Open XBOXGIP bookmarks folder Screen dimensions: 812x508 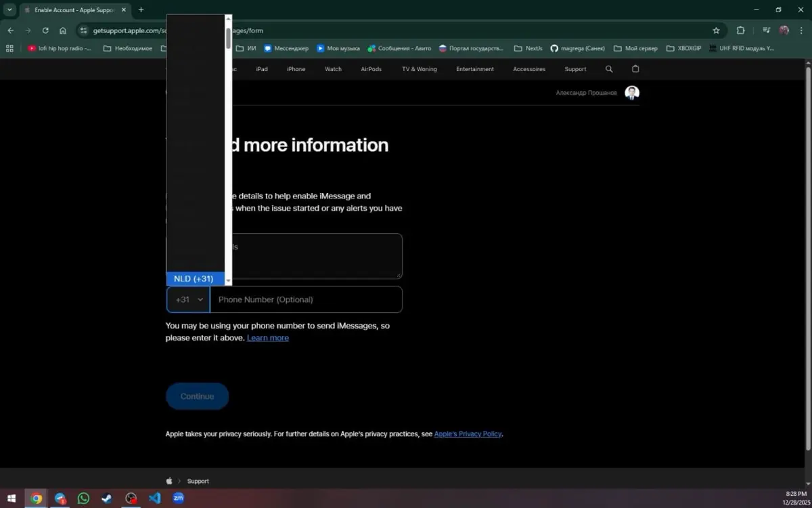[x=683, y=48]
